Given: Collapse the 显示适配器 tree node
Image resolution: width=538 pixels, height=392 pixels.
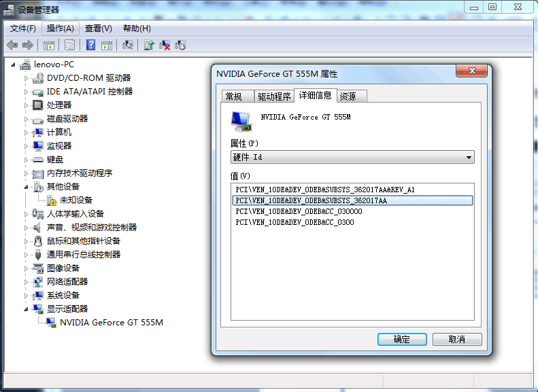Looking at the screenshot, I should [26, 309].
